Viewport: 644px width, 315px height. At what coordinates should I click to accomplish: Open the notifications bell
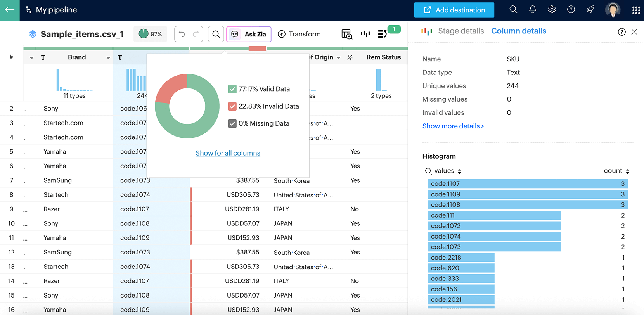coord(532,10)
